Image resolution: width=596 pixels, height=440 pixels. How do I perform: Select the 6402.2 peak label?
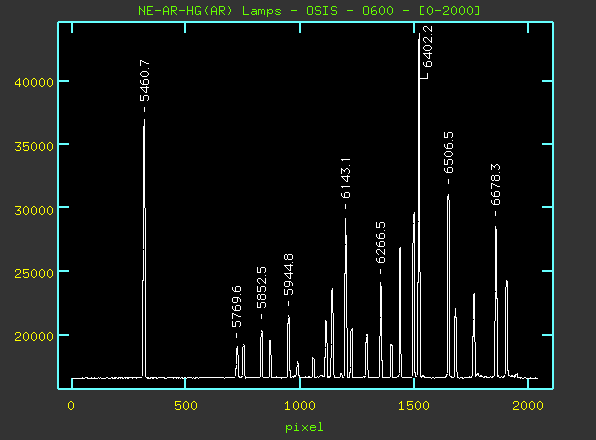coord(428,47)
